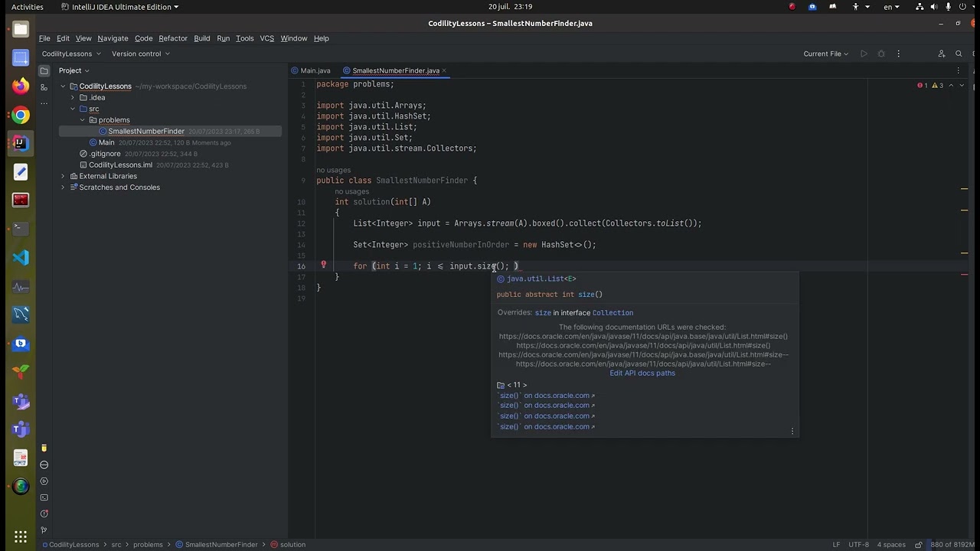Open the Current File run configuration dropdown
This screenshot has width=980, height=551.
coord(826,54)
